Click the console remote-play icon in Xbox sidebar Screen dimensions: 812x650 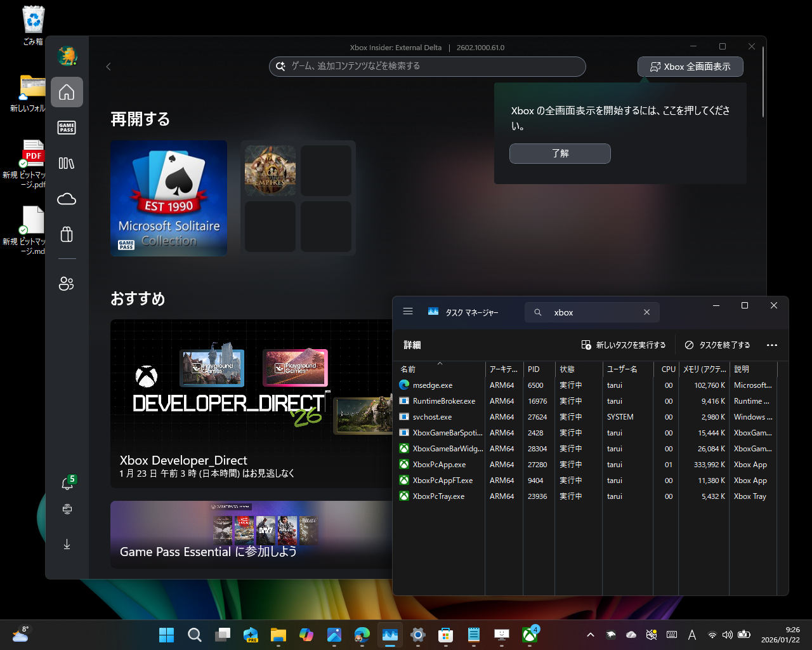(67, 509)
